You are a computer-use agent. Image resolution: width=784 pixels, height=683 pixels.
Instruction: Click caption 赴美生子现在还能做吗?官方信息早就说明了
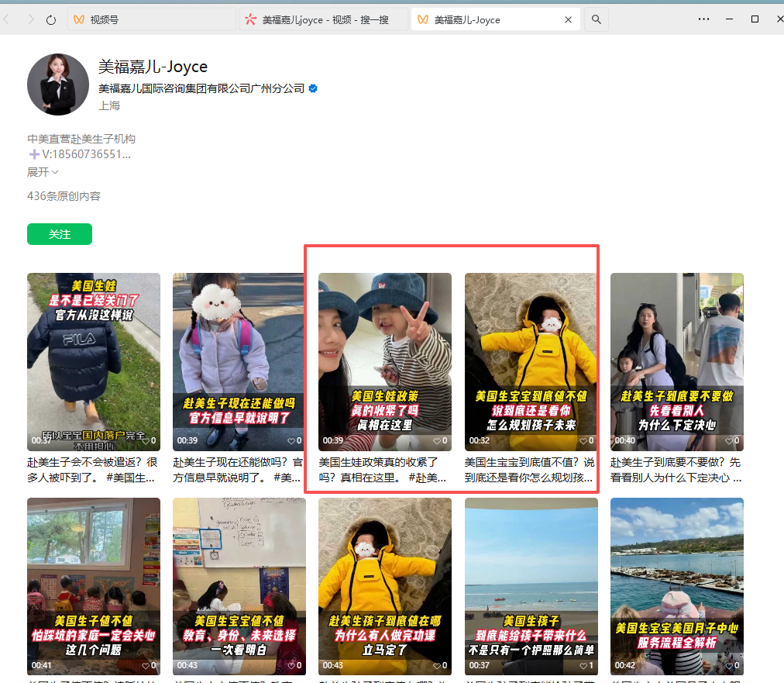pos(238,470)
